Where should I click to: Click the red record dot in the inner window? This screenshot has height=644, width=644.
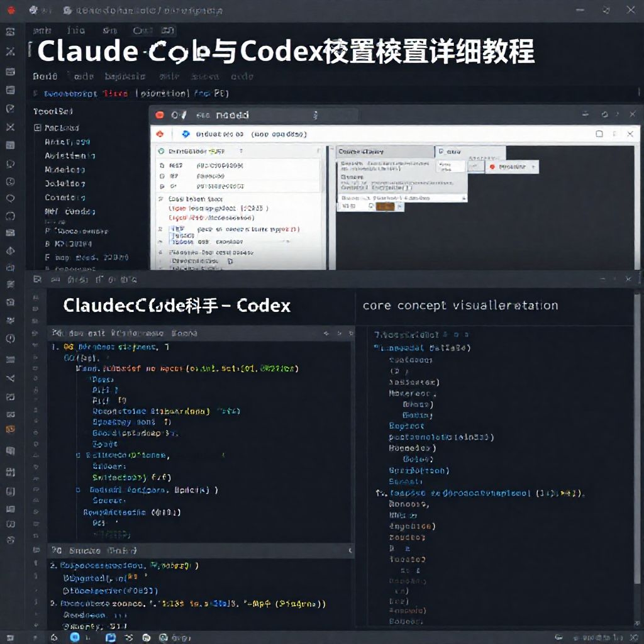click(x=492, y=167)
